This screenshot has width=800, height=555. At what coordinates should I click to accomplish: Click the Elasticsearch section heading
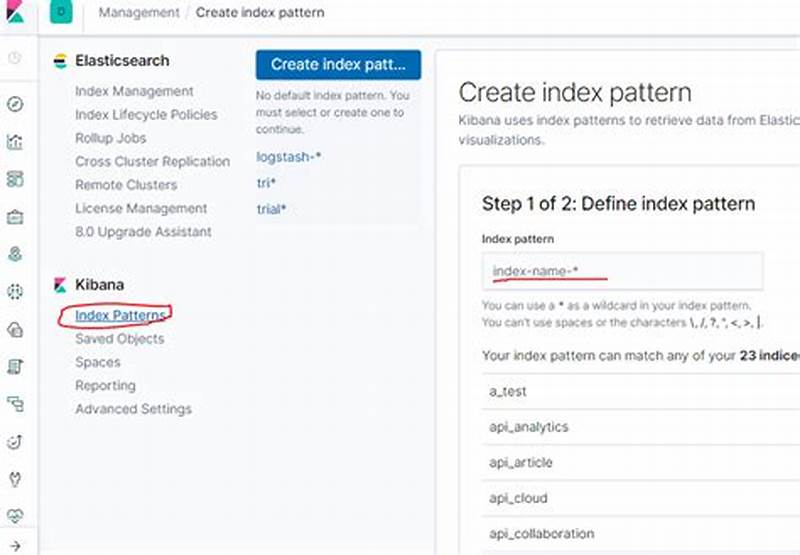tap(122, 61)
